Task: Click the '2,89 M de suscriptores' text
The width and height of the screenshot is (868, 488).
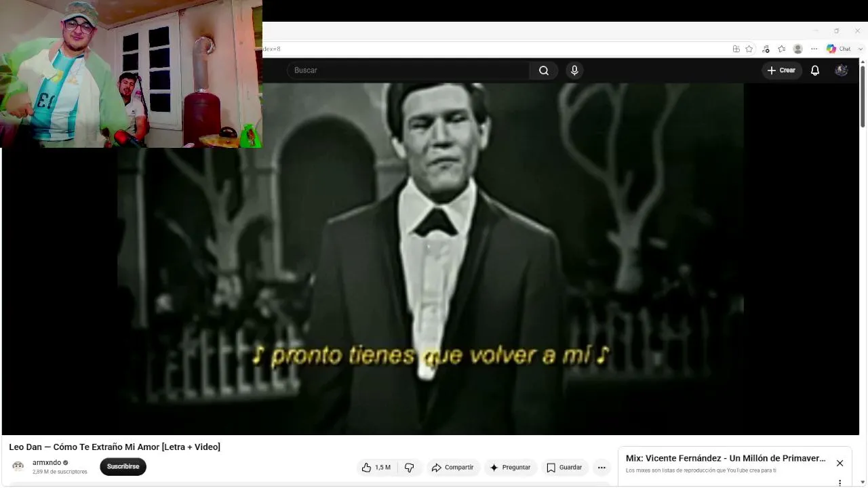Action: [60, 472]
